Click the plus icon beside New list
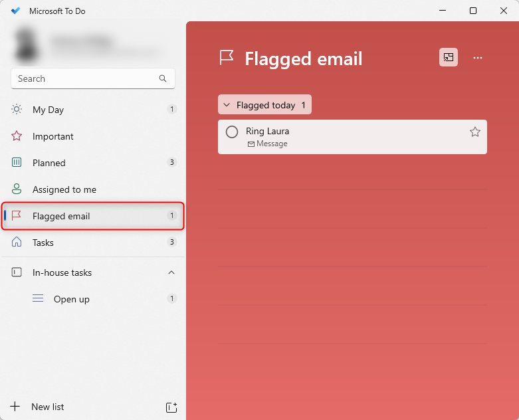The image size is (519, 420). pyautogui.click(x=15, y=407)
